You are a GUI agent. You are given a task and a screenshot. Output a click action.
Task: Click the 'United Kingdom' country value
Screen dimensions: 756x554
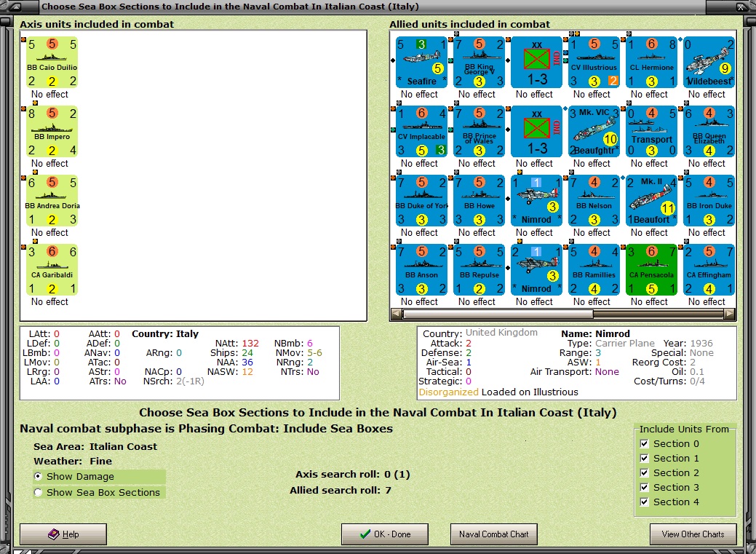(501, 333)
